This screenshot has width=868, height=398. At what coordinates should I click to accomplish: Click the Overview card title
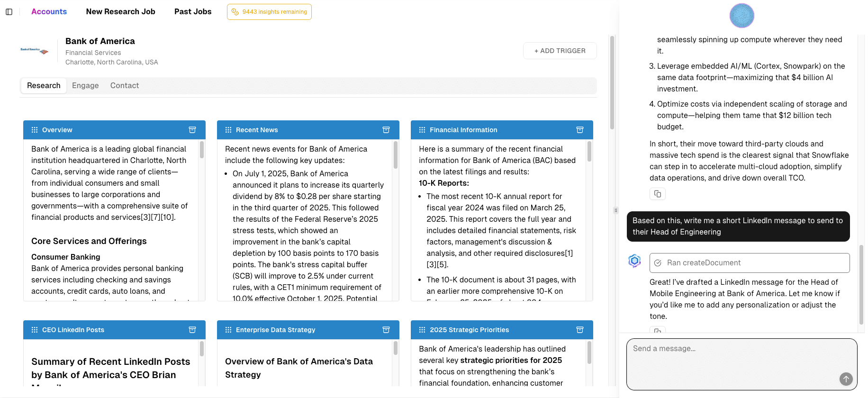click(57, 130)
